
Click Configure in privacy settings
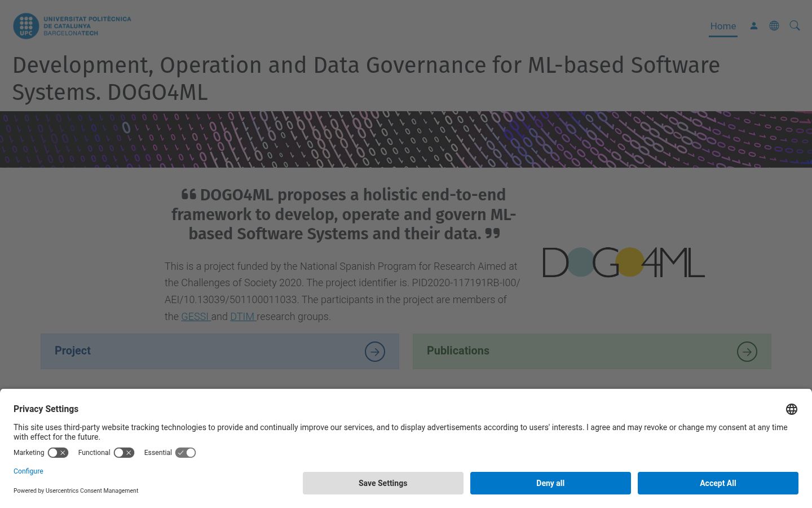(28, 471)
